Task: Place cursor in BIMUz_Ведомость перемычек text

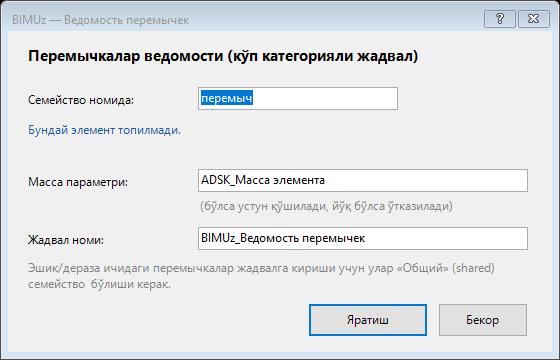Action: (x=283, y=238)
